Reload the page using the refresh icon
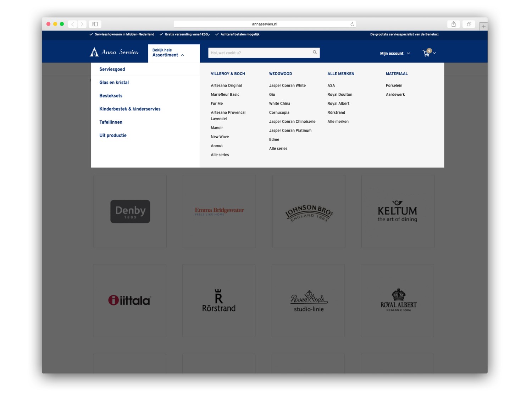Image resolution: width=532 pixels, height=399 pixels. coord(352,24)
